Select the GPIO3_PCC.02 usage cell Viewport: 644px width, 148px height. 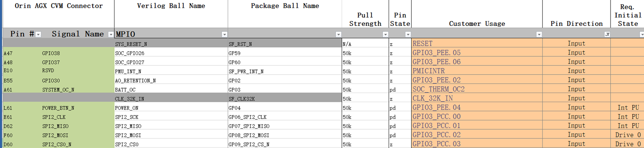pos(477,135)
